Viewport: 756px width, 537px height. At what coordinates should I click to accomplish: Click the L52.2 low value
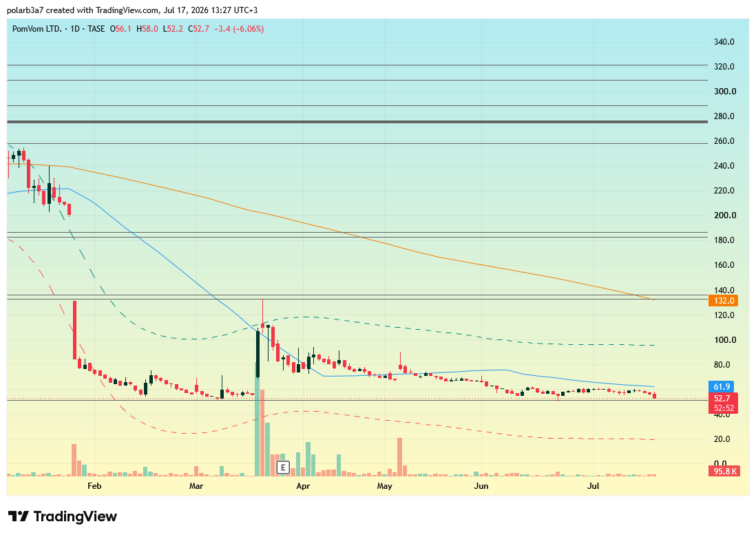(173, 29)
